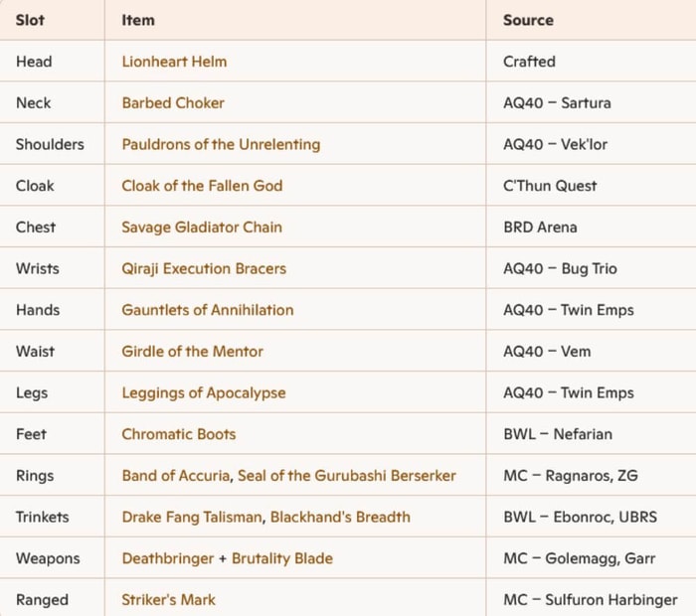Click the Source column header

pyautogui.click(x=528, y=20)
